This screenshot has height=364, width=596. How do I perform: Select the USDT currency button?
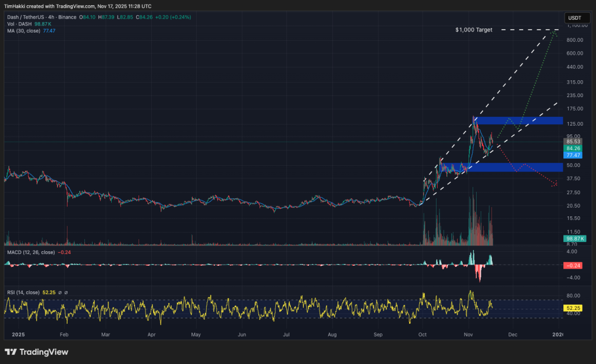coord(577,17)
